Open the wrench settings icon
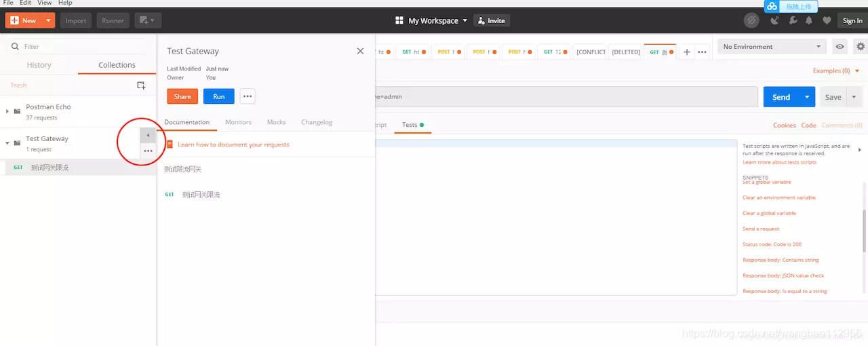 point(792,20)
